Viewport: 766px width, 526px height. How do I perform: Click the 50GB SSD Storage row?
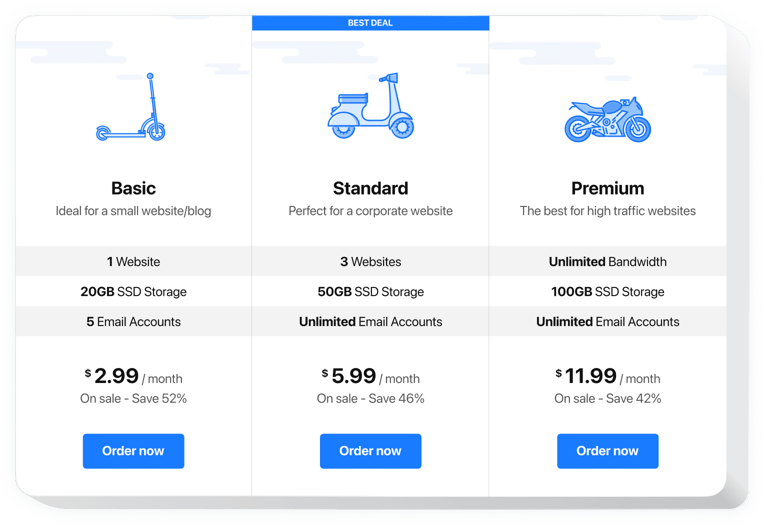point(370,292)
